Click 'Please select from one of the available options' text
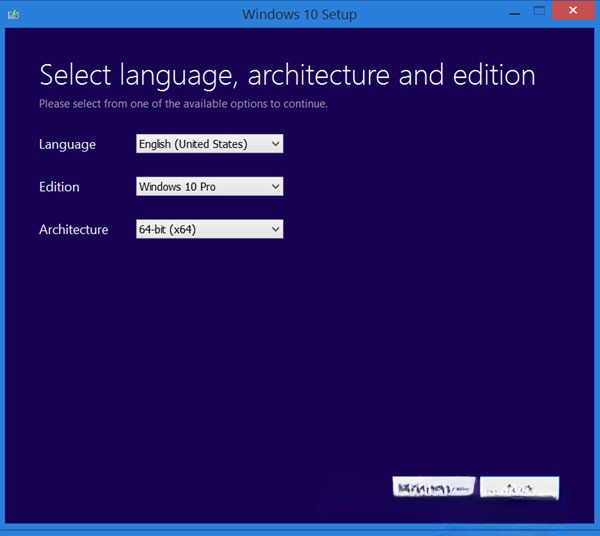600x536 pixels. (183, 104)
